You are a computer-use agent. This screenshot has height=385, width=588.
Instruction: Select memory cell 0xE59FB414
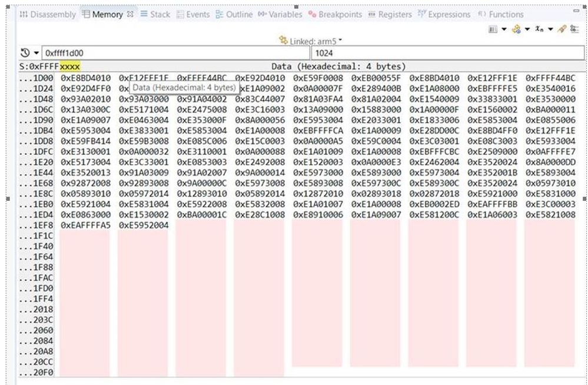(86, 141)
